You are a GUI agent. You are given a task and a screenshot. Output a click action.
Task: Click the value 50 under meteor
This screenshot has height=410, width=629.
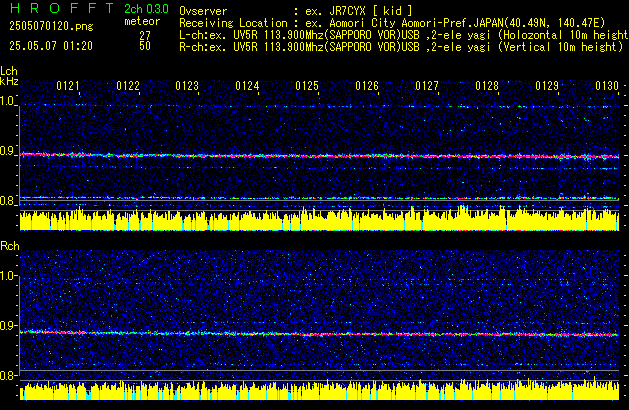coord(145,46)
